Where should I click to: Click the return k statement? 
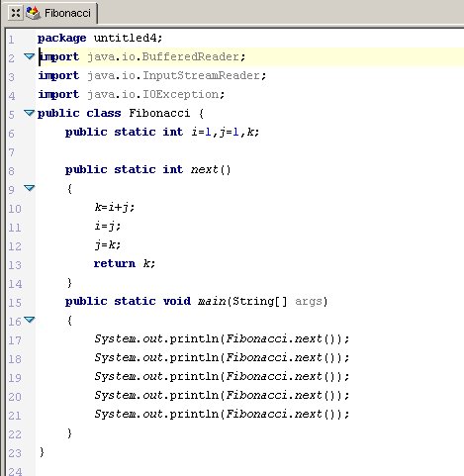point(125,263)
